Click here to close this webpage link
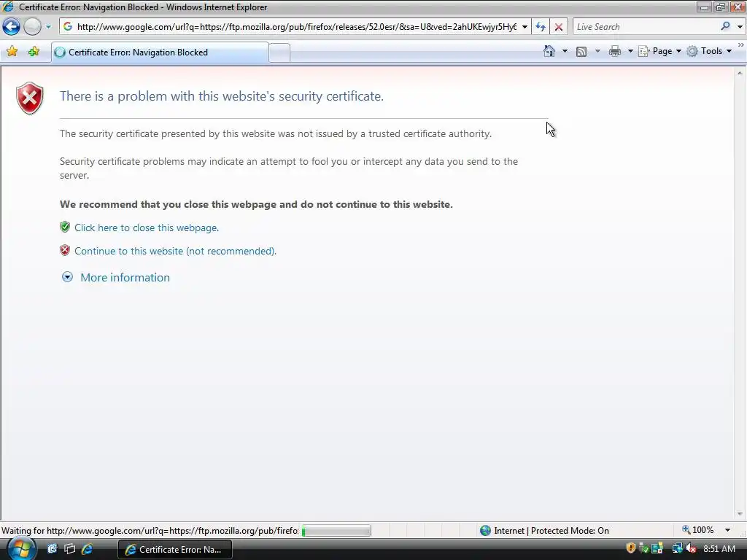This screenshot has width=747, height=560. [147, 227]
